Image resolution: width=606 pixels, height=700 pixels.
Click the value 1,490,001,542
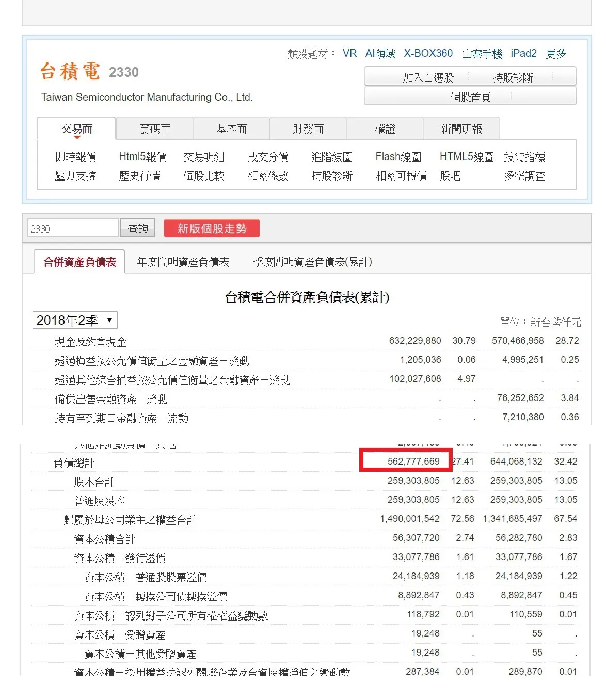pos(410,519)
